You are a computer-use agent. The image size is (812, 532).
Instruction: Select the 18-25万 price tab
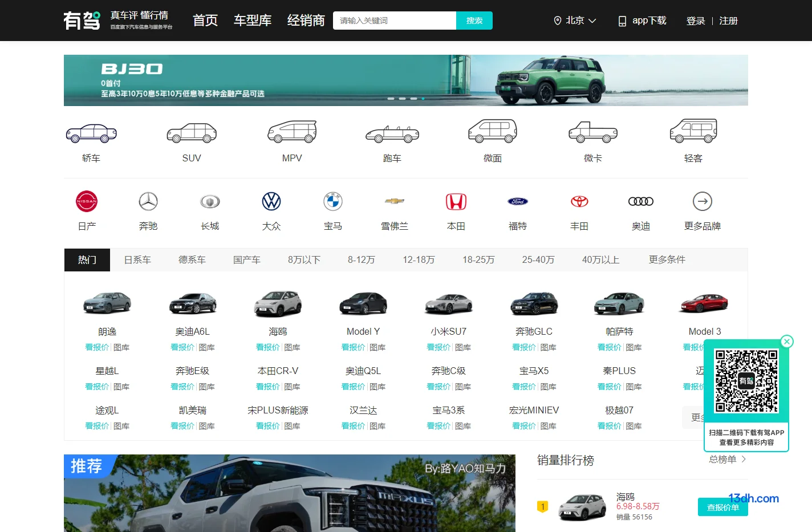478,259
